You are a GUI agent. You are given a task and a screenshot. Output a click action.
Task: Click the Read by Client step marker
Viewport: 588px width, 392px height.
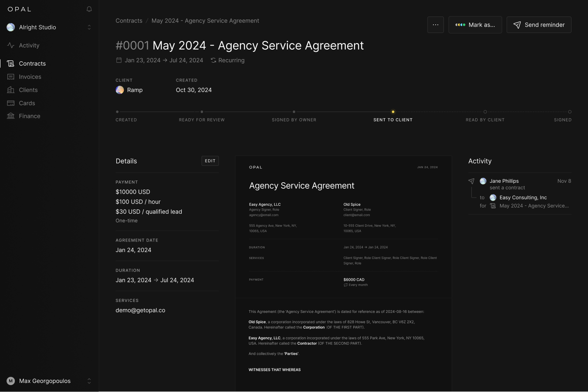(x=485, y=112)
